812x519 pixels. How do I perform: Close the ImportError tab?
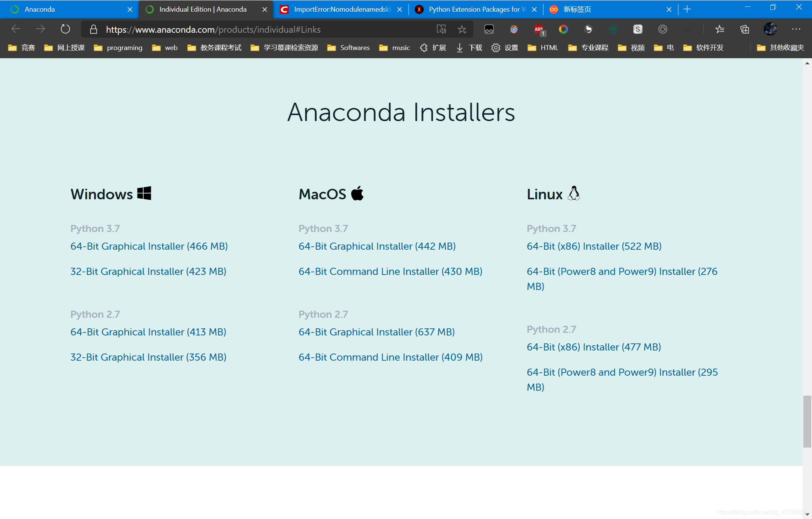click(x=400, y=9)
